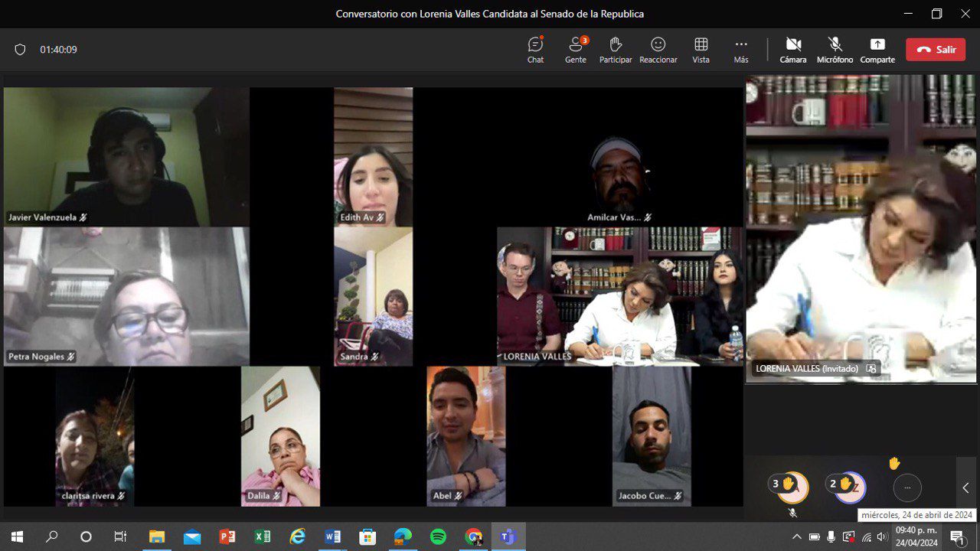The height and width of the screenshot is (551, 980).
Task: Collapse the side panel with the chevron arrow
Action: click(x=965, y=487)
